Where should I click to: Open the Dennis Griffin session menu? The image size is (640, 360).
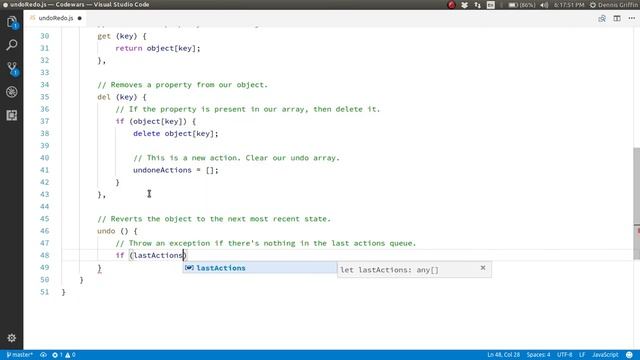tap(614, 5)
